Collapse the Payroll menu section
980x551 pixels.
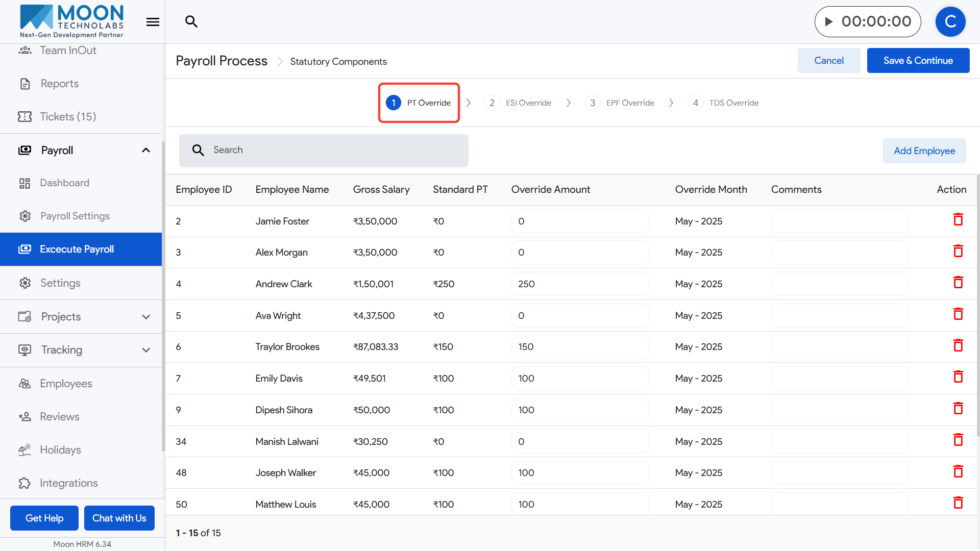[x=146, y=150]
